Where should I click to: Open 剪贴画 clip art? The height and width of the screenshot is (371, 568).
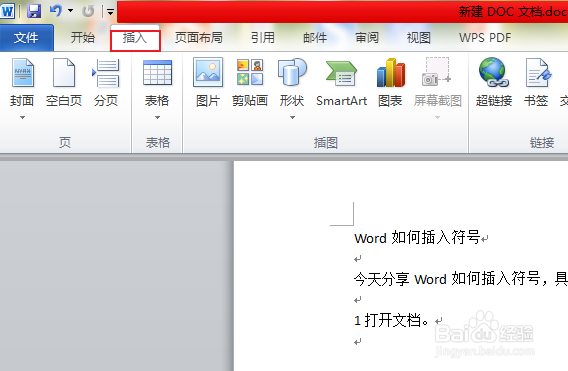pyautogui.click(x=250, y=83)
